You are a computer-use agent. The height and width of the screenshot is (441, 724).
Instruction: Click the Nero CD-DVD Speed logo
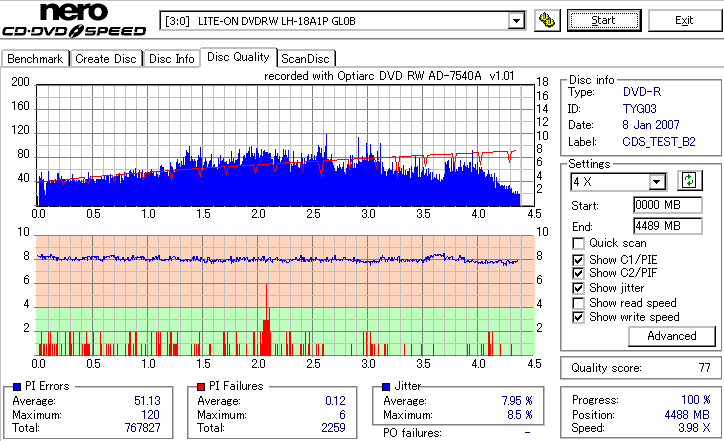click(74, 20)
